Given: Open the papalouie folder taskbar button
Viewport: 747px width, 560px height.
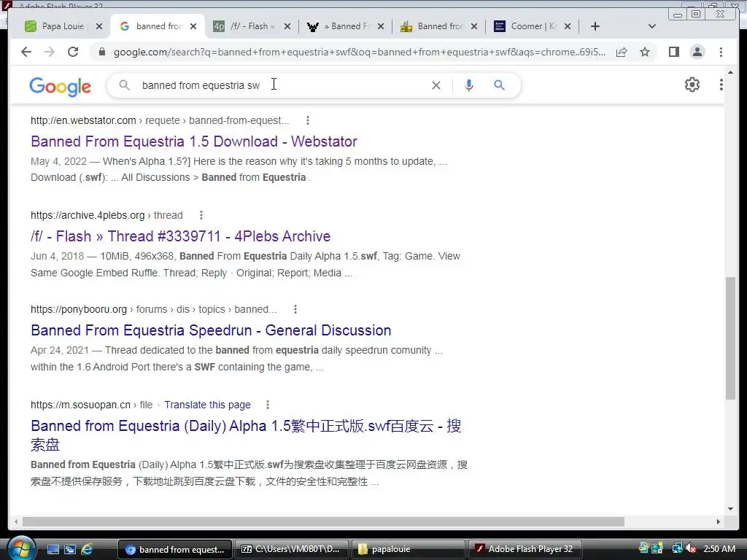Looking at the screenshot, I should pos(409,549).
